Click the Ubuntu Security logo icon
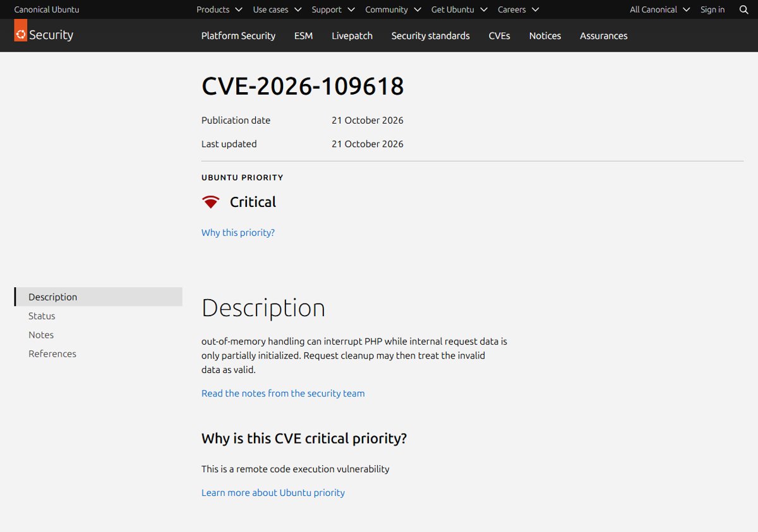This screenshot has height=532, width=758. coord(20,31)
